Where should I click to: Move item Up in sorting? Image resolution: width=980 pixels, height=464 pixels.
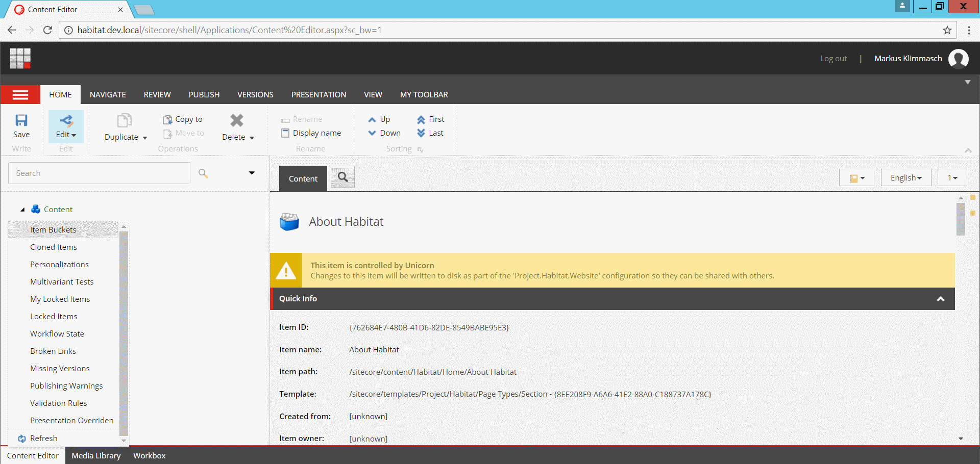(379, 119)
